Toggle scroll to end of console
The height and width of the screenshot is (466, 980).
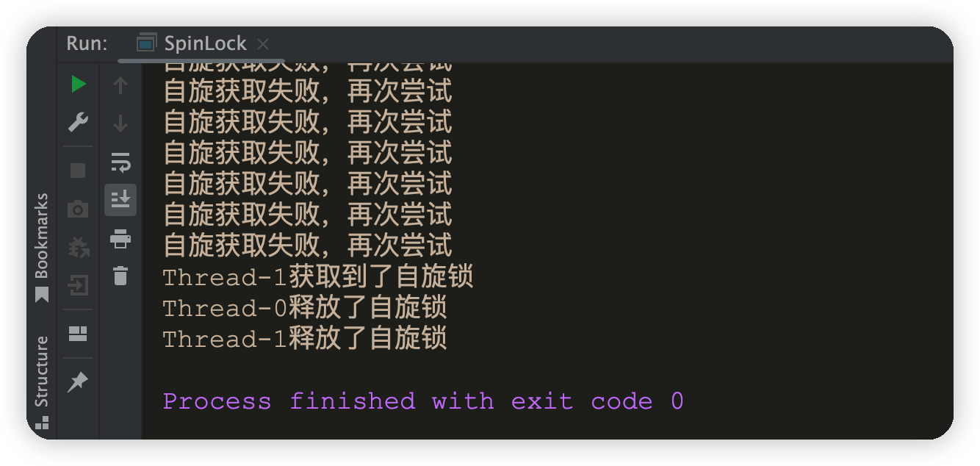(120, 200)
